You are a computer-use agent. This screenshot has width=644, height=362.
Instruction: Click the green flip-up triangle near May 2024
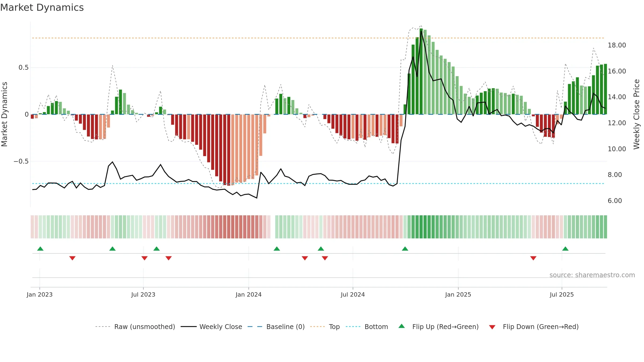[321, 249]
